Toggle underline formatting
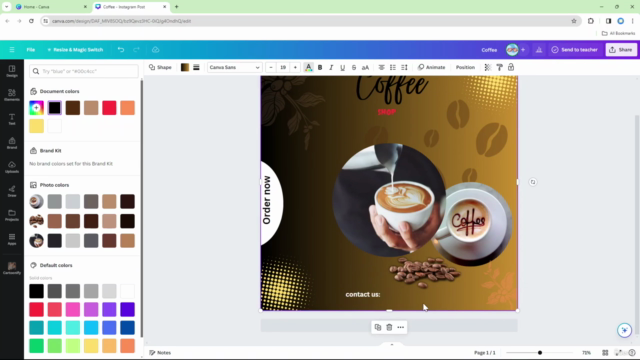 coord(342,67)
